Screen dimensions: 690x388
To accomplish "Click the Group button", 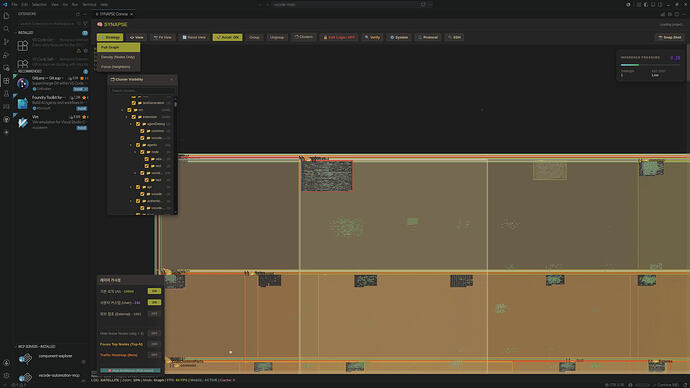I will pos(254,37).
